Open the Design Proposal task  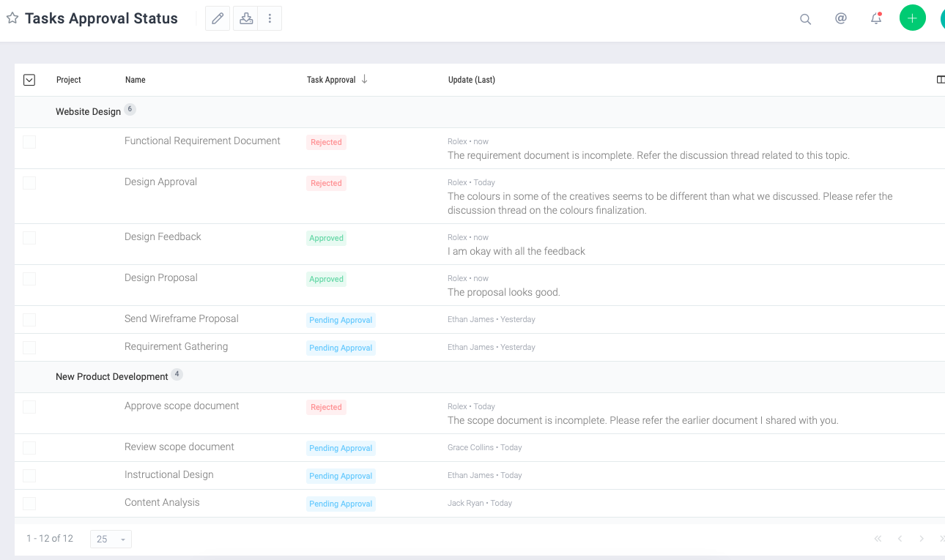[x=160, y=278]
